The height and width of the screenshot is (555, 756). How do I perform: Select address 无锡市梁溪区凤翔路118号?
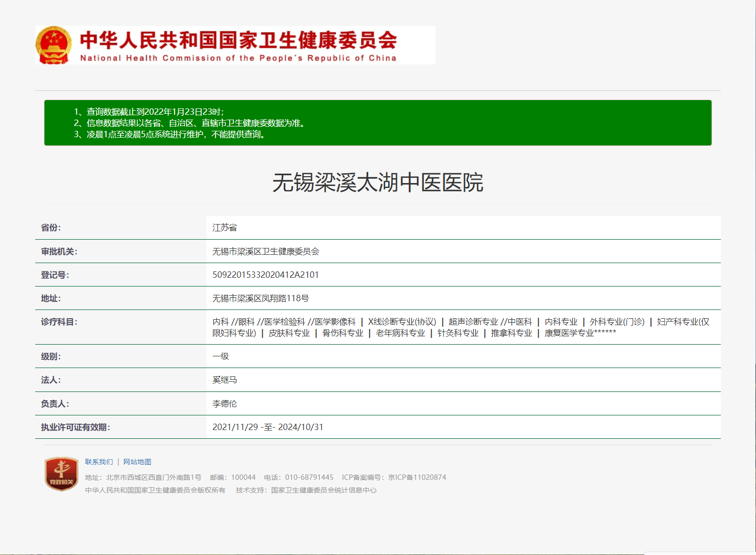point(261,298)
